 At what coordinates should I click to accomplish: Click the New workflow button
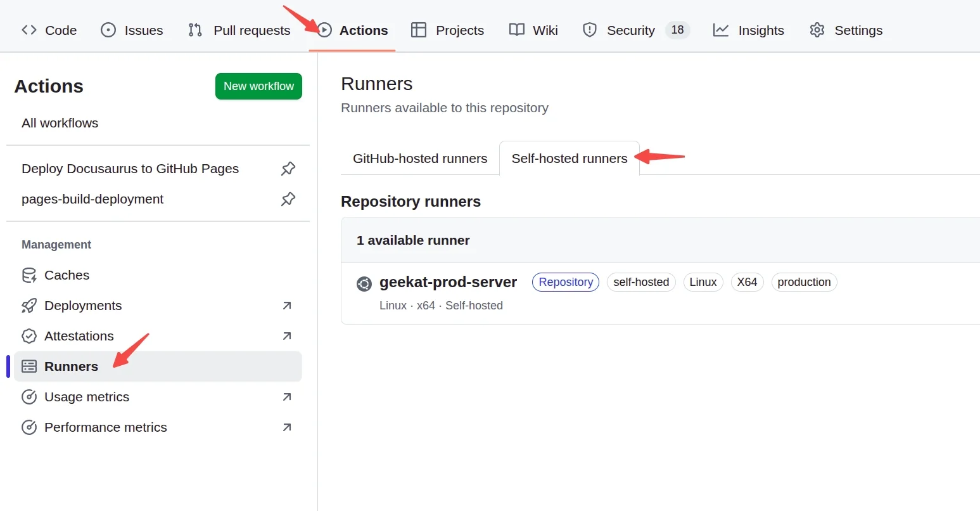pos(258,86)
